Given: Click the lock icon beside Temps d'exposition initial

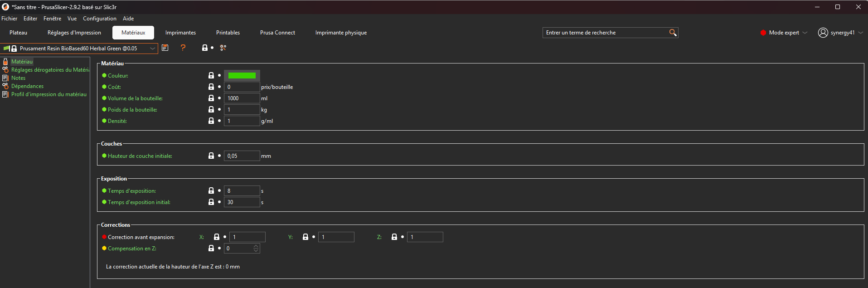Looking at the screenshot, I should point(211,202).
